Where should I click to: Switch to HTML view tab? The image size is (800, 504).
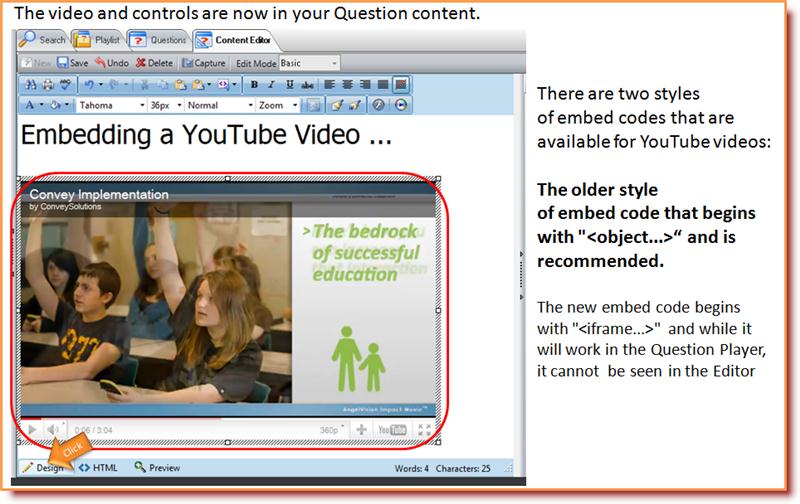[99, 468]
